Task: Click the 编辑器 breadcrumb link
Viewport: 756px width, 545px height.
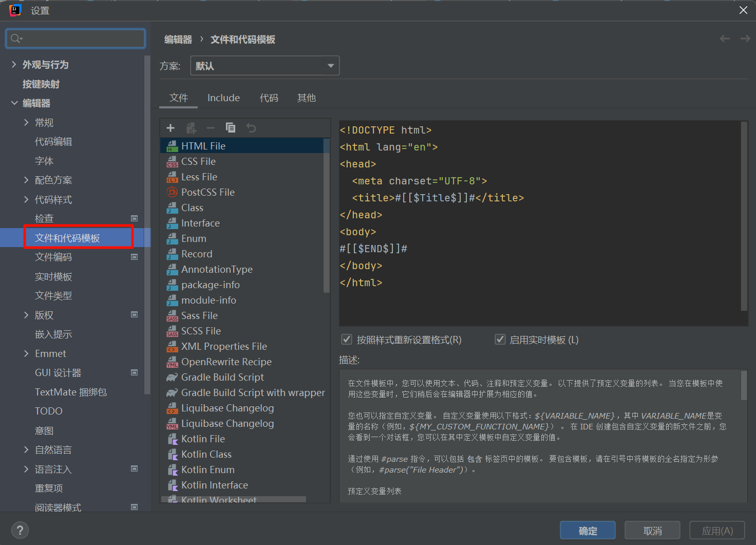Action: pyautogui.click(x=178, y=40)
